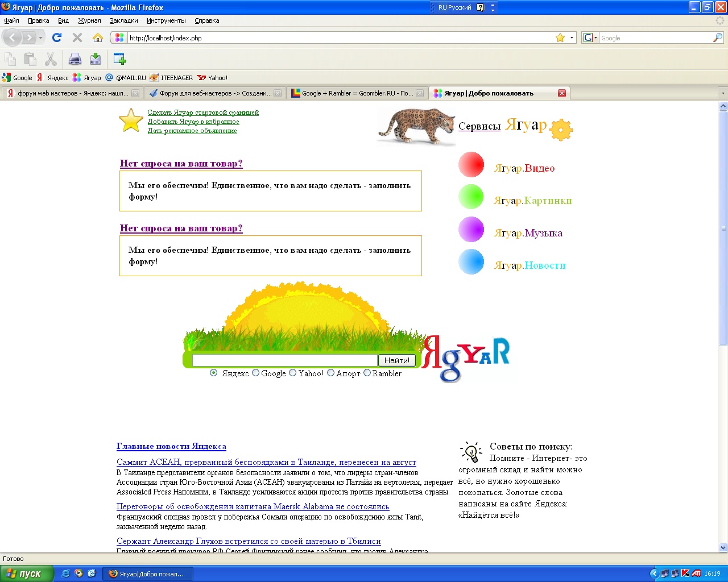The height and width of the screenshot is (582, 728).
Task: Reload the page with the refresh icon
Action: click(56, 38)
